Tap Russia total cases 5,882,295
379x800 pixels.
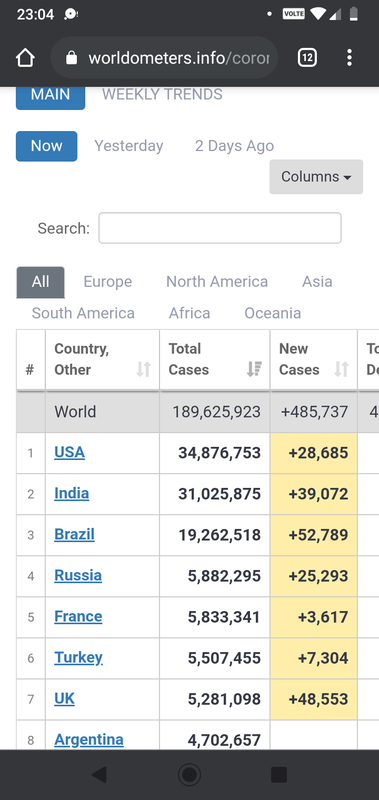click(x=224, y=576)
